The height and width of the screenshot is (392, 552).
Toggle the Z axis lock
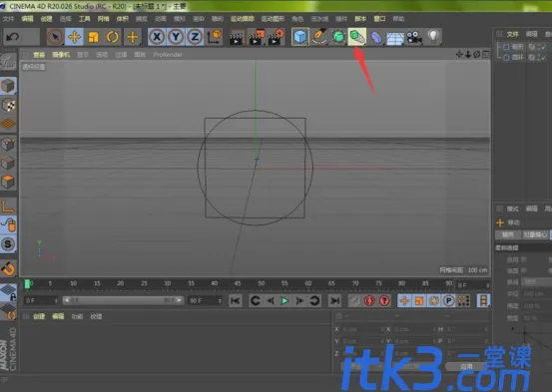point(195,37)
